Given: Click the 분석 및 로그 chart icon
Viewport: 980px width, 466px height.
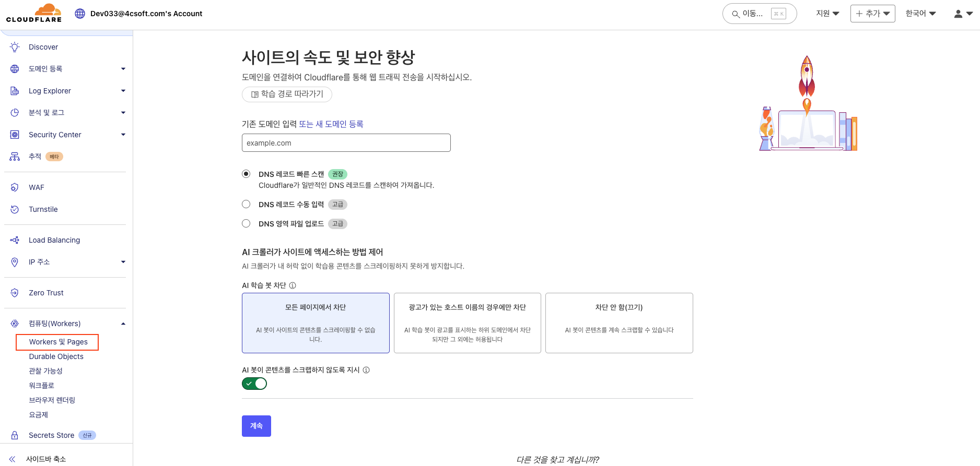Looking at the screenshot, I should point(15,113).
